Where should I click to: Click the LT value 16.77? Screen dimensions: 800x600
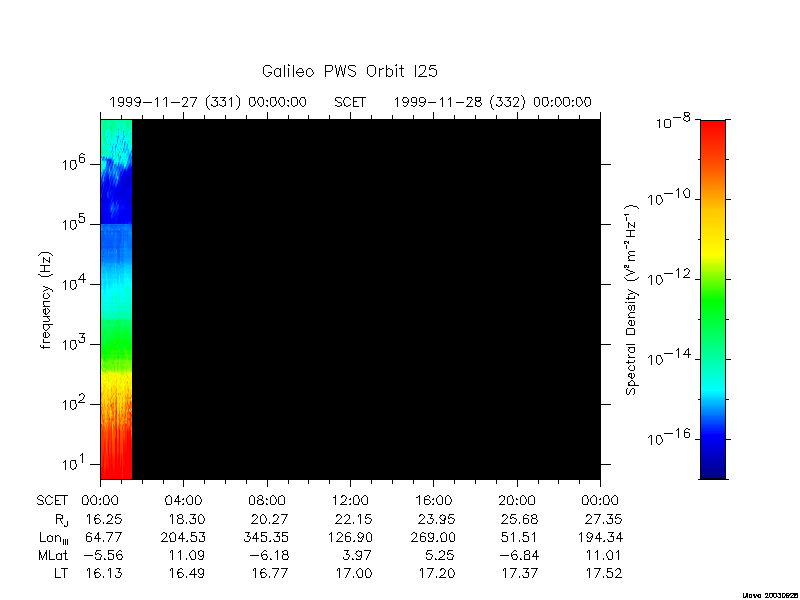pyautogui.click(x=270, y=573)
